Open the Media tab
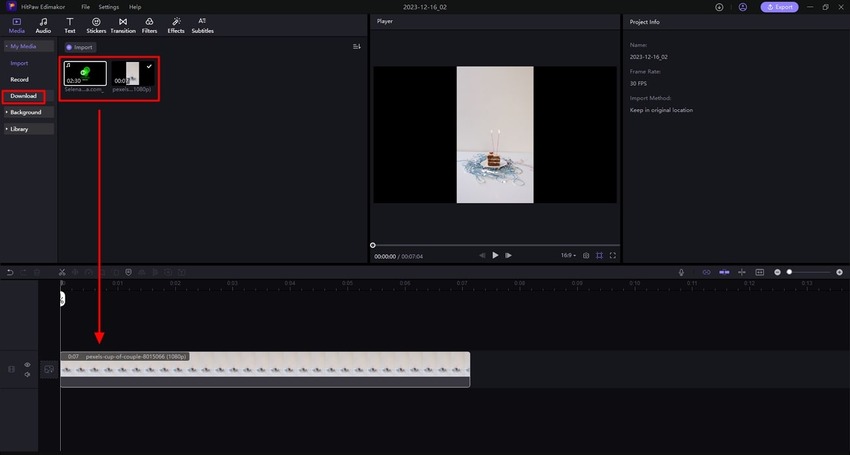The image size is (850, 455). (x=16, y=25)
